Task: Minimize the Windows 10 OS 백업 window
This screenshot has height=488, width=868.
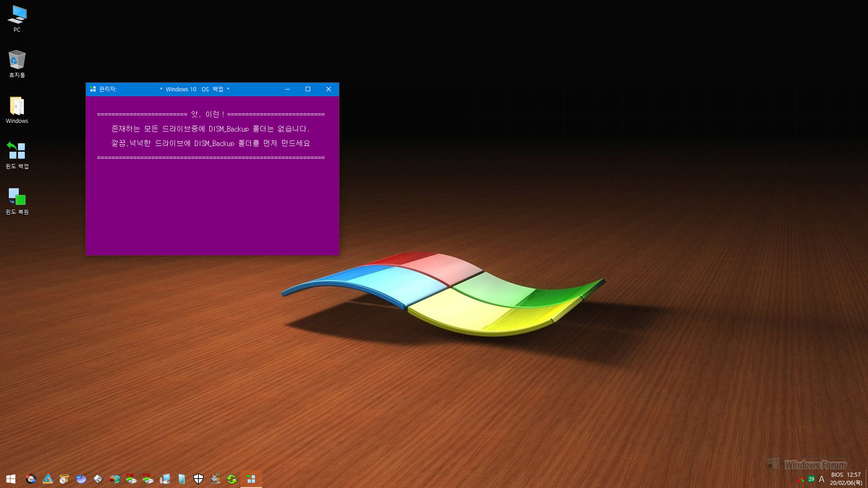Action: tap(288, 89)
